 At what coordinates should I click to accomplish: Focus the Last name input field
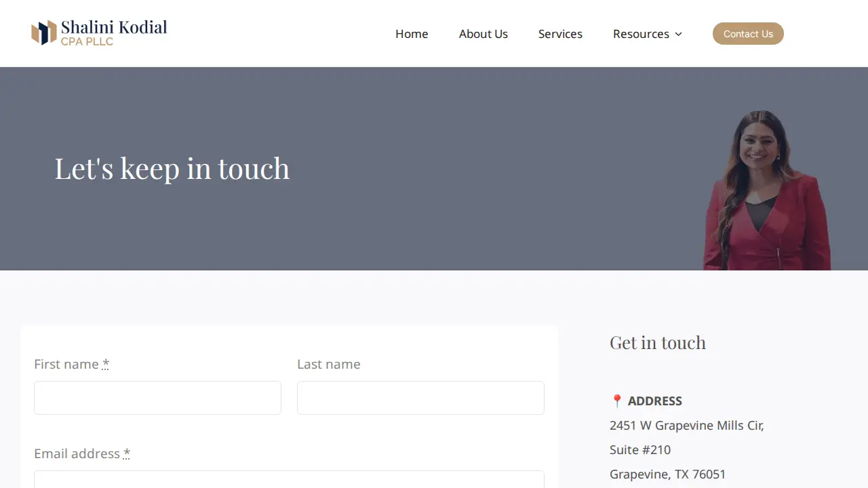[x=420, y=398]
